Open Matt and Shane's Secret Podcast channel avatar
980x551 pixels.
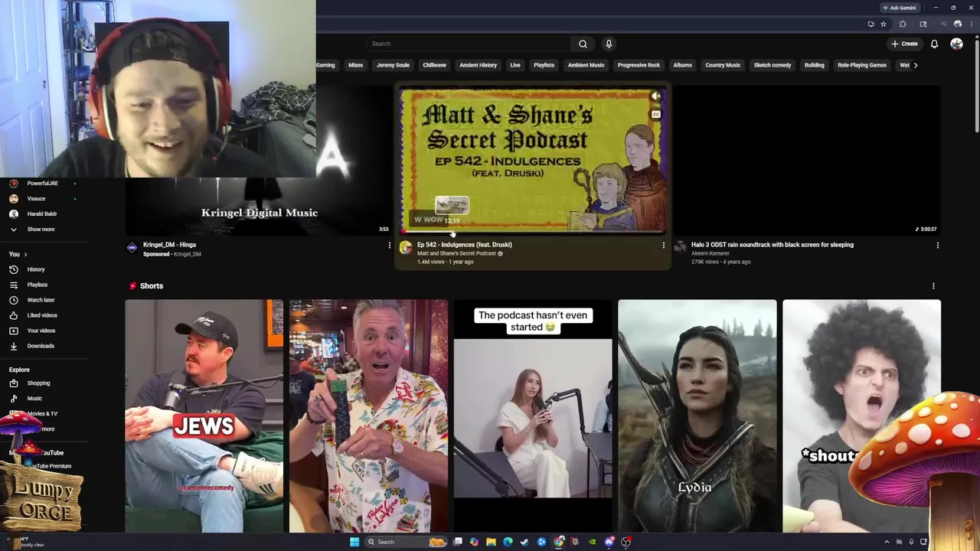click(406, 247)
